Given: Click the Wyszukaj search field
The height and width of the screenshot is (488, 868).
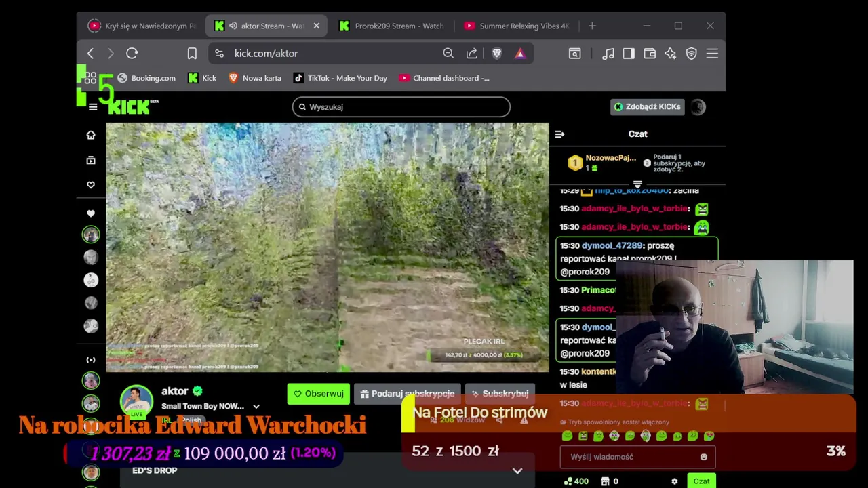Looking at the screenshot, I should click(x=401, y=106).
